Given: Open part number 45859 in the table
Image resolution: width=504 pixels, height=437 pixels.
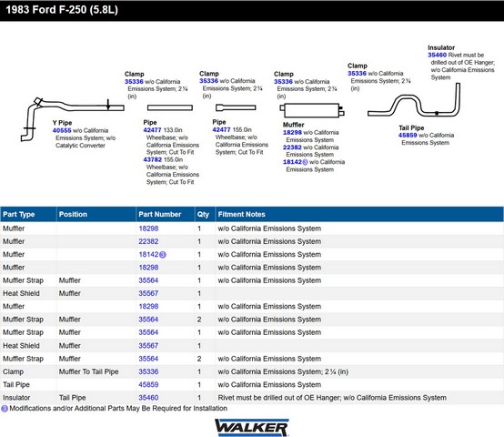Looking at the screenshot, I should click(148, 384).
